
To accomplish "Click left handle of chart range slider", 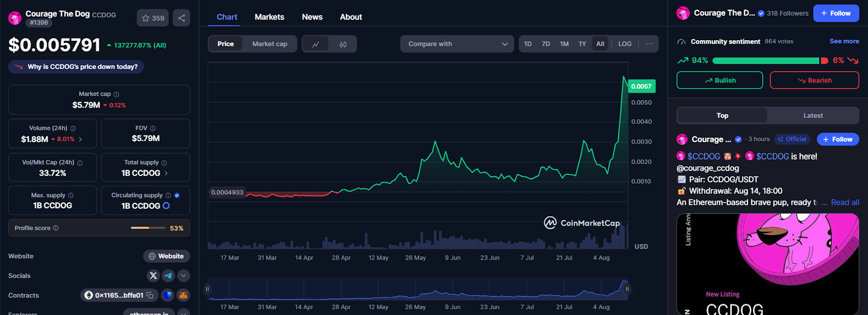I will (207, 289).
